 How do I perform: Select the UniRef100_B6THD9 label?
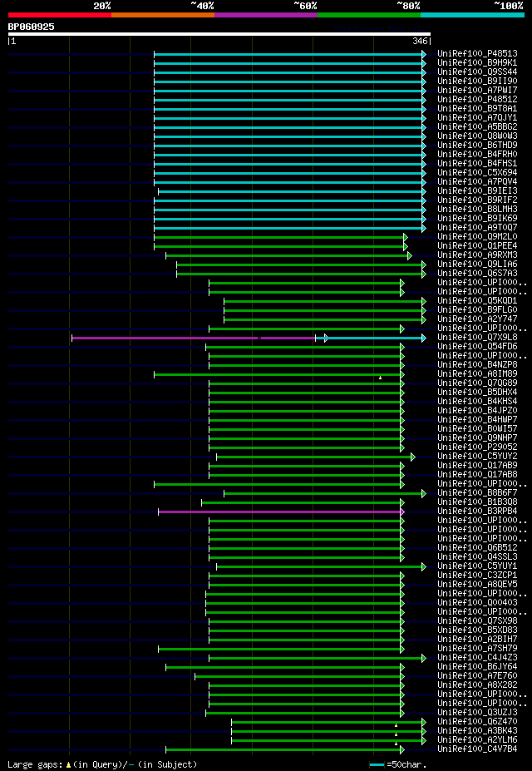(477, 145)
